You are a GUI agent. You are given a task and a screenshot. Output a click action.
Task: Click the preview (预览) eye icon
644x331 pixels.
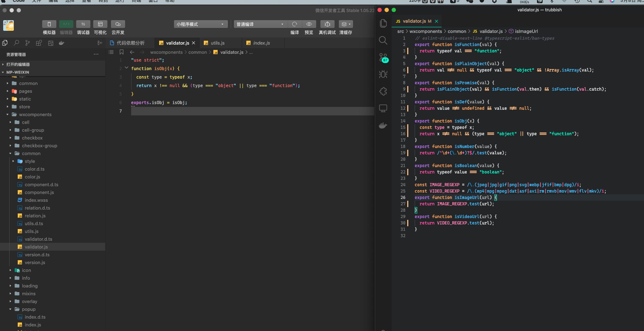click(x=309, y=24)
